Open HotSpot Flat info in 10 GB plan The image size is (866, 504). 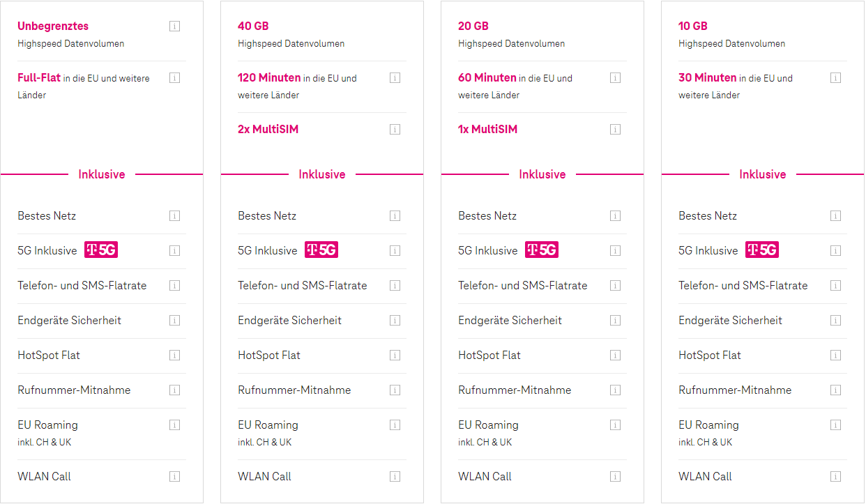[x=835, y=355]
